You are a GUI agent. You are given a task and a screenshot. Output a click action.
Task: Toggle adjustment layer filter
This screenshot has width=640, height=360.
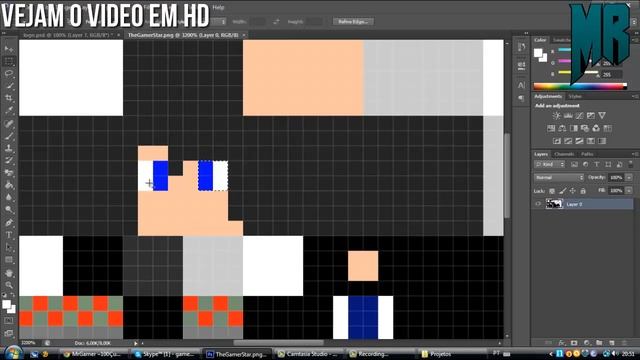[586, 164]
